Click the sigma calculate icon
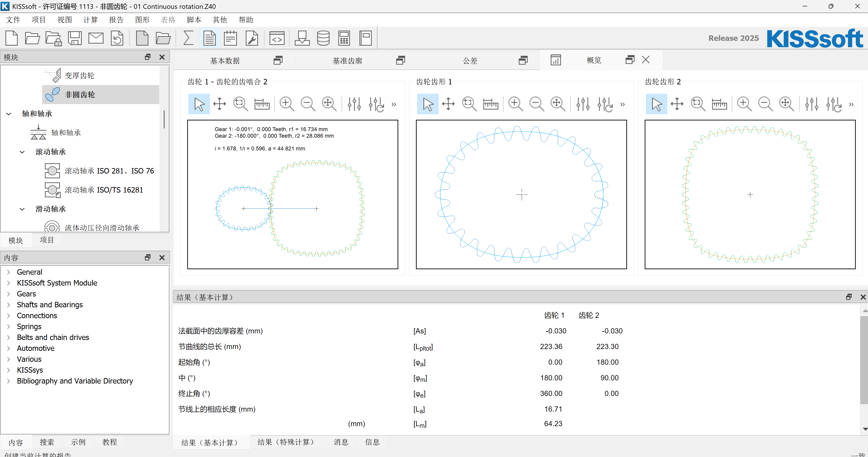The image size is (868, 457). [188, 38]
